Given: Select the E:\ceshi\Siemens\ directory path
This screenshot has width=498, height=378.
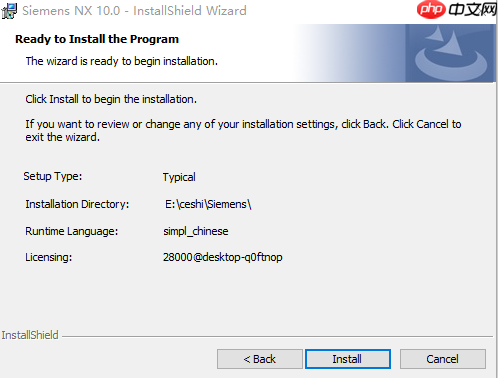Looking at the screenshot, I should point(208,204).
